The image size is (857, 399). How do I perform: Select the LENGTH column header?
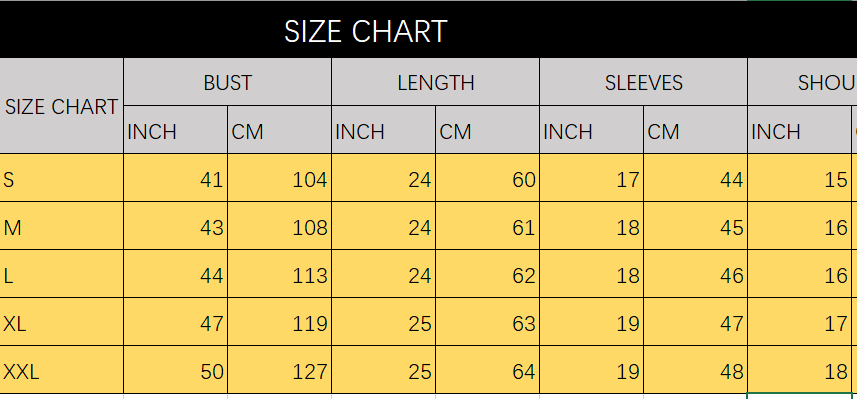(x=436, y=82)
